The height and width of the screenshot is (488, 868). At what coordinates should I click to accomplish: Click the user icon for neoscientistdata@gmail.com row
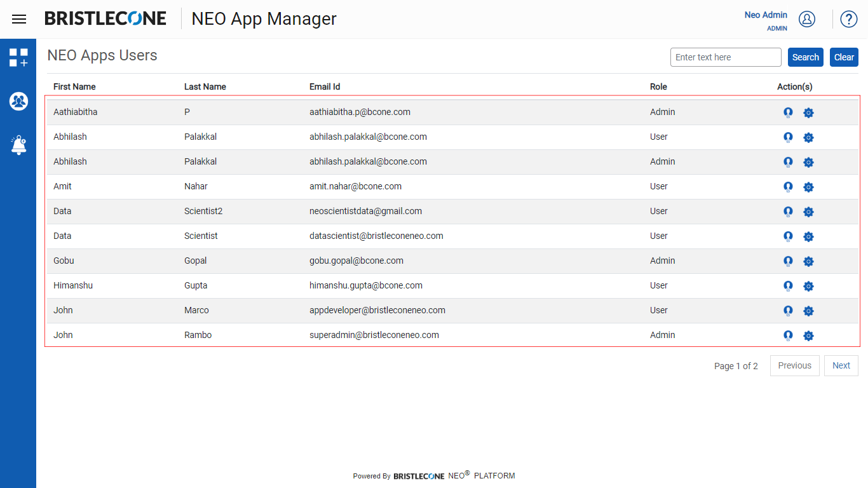[788, 212]
